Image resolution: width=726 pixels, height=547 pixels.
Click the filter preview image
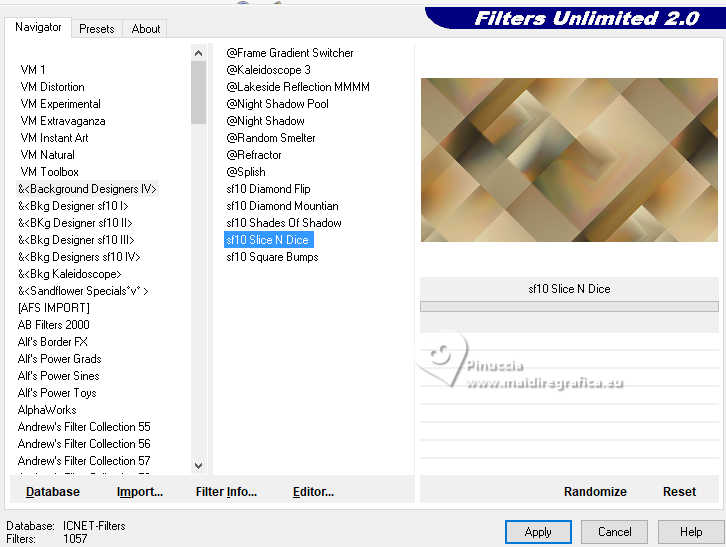tap(569, 160)
